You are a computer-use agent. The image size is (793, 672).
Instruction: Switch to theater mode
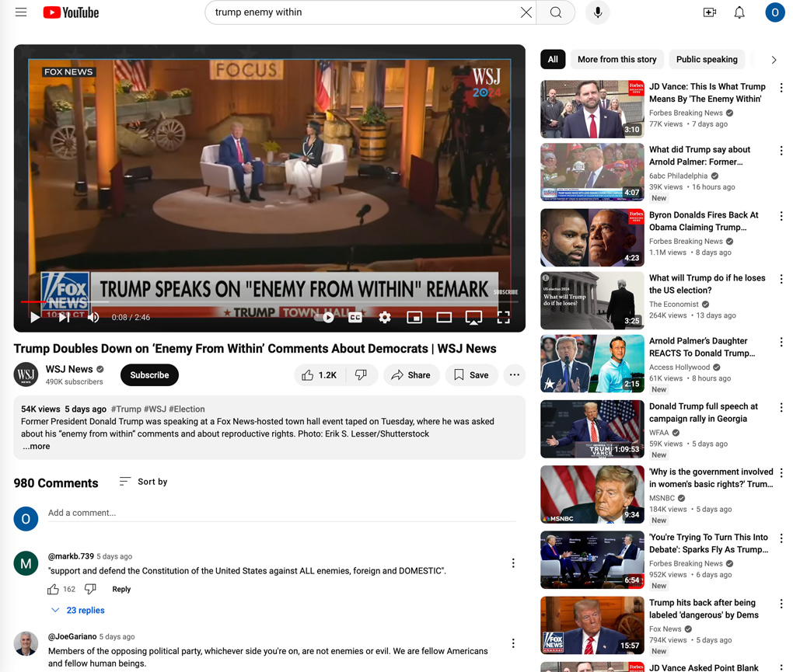coord(444,317)
